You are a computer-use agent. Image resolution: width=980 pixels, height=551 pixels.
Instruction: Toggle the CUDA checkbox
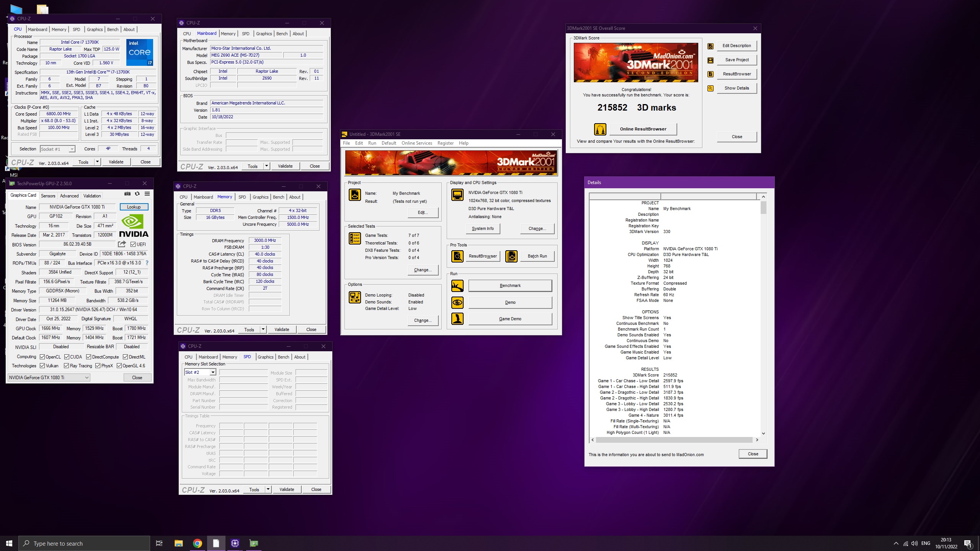click(x=67, y=357)
